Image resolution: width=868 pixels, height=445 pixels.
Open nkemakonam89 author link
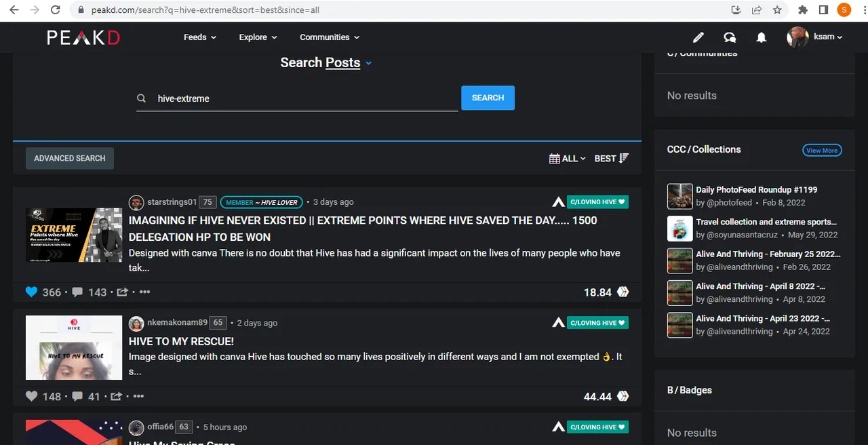[177, 323]
